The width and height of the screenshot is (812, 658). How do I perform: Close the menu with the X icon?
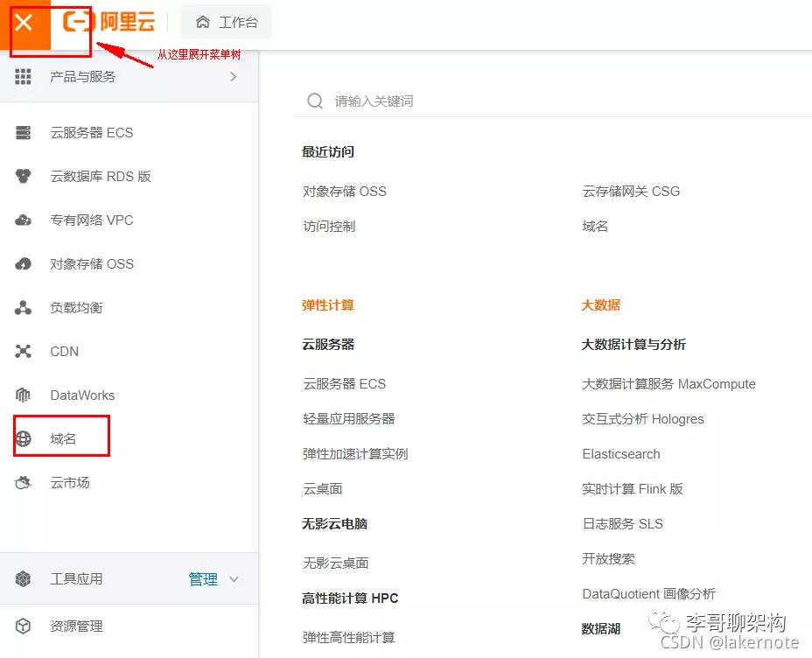tap(24, 24)
